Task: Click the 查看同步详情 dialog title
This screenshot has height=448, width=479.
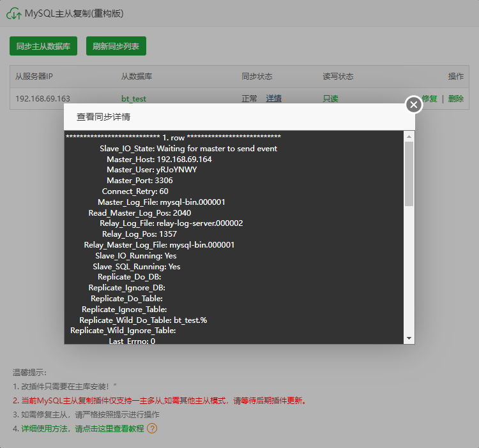Action: point(104,117)
